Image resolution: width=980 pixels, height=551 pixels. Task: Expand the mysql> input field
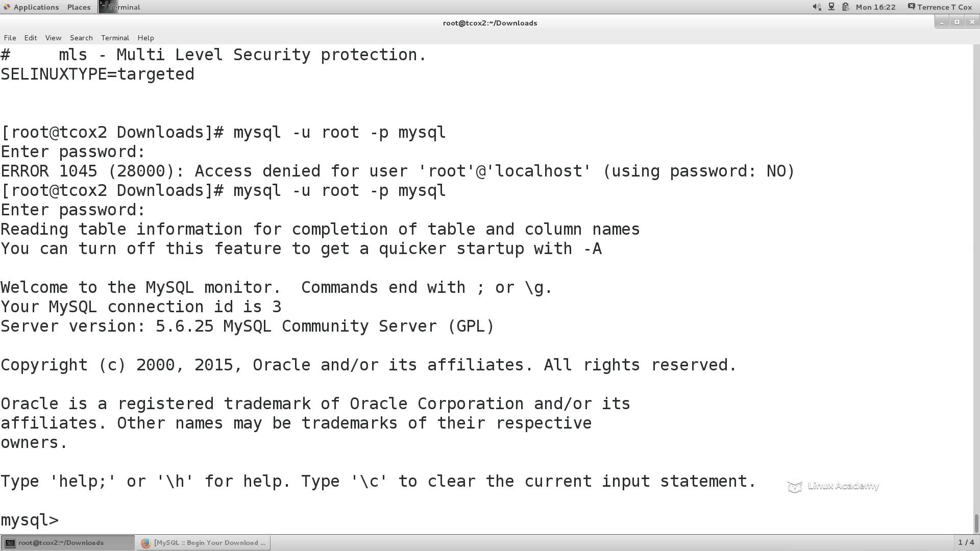tap(67, 519)
